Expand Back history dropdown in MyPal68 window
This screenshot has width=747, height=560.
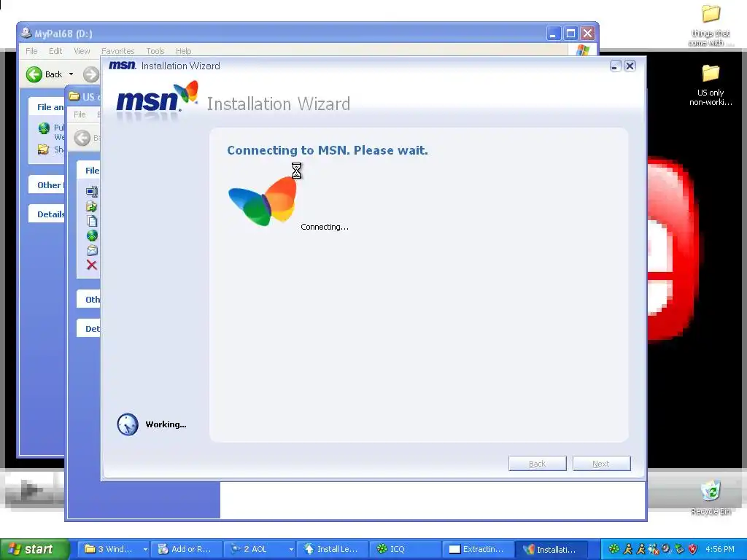pyautogui.click(x=71, y=74)
